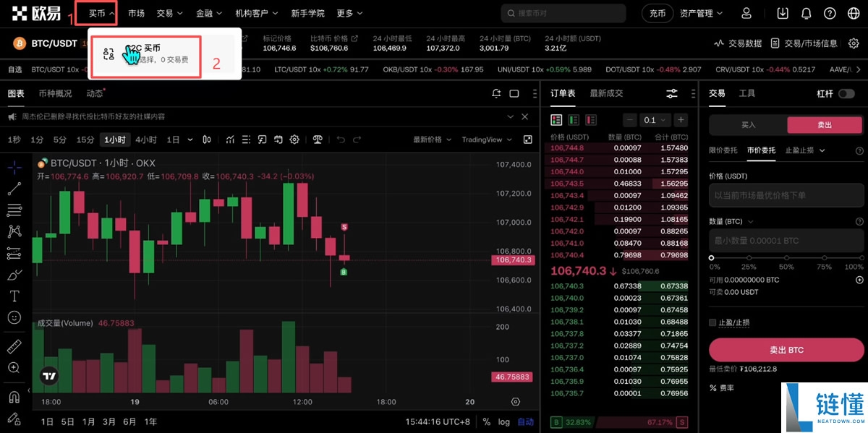
Task: Check the 止盈/止损 checkbox
Action: pos(712,322)
